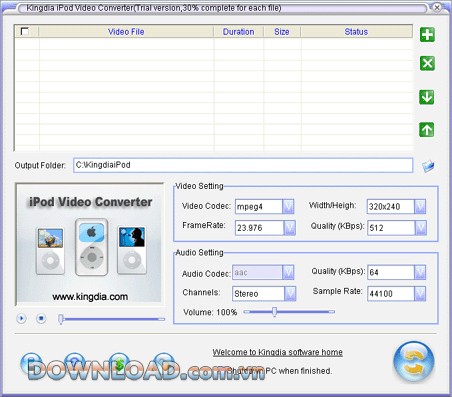Image resolution: width=452 pixels, height=397 pixels.
Task: Move file down with green down arrow
Action: pos(426,97)
